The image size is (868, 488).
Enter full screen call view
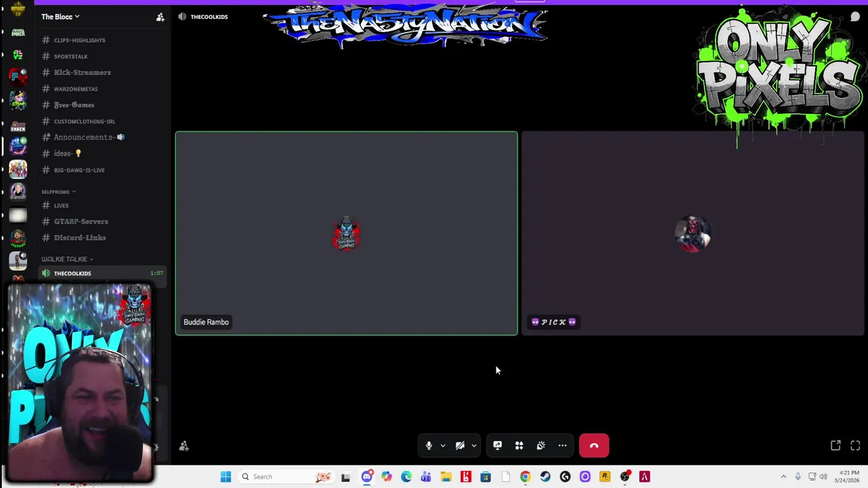click(x=855, y=445)
